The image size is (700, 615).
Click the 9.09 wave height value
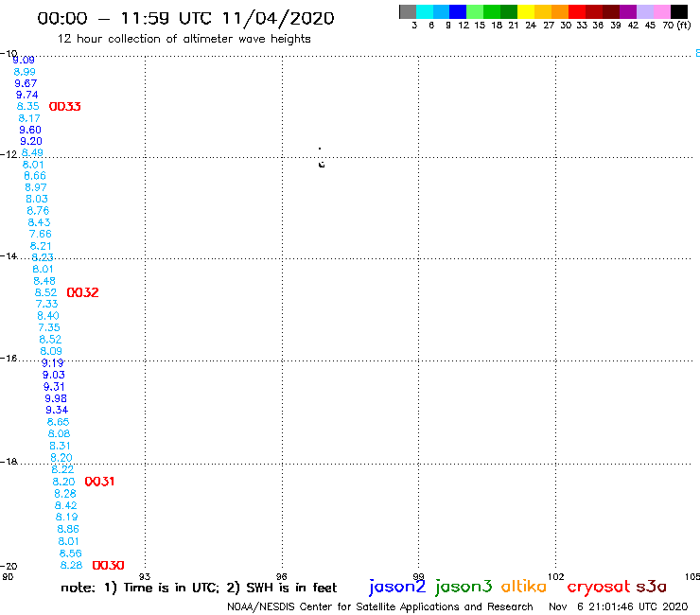click(x=24, y=61)
